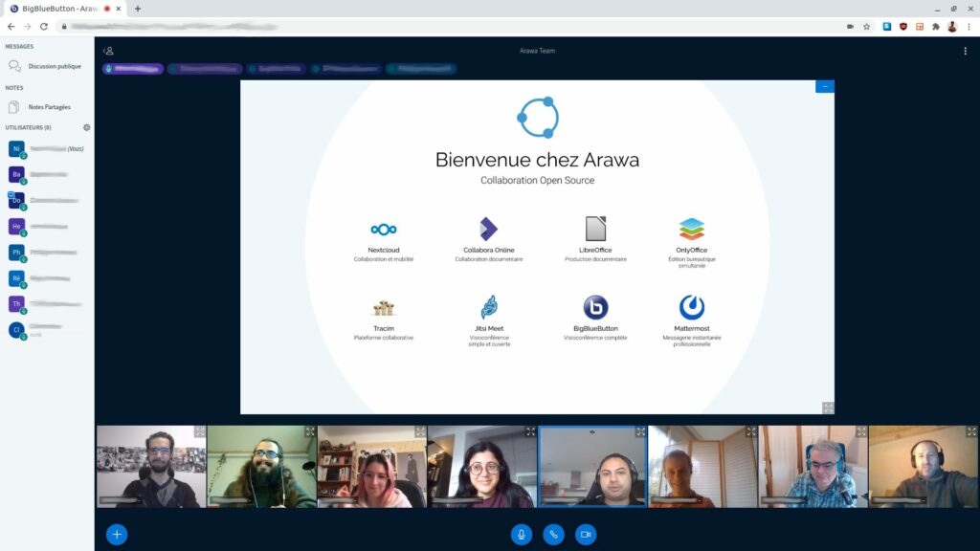
Task: Click the Collabora Online logo on slide
Action: coord(489,229)
